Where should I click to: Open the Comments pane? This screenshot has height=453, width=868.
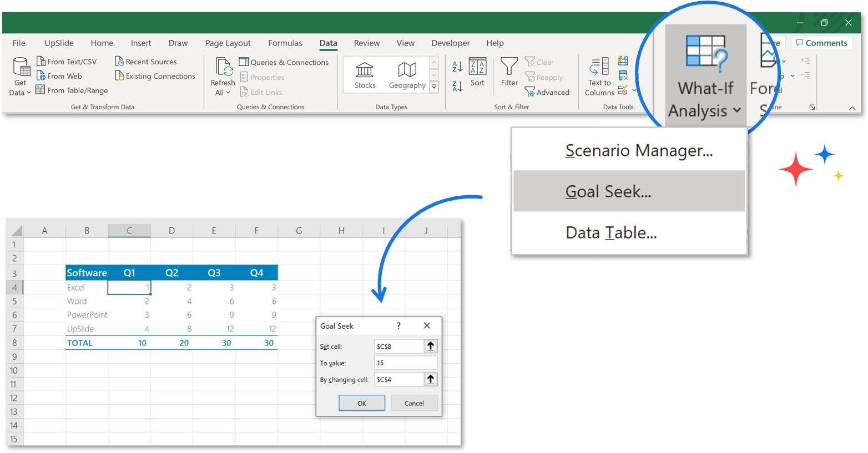[822, 43]
